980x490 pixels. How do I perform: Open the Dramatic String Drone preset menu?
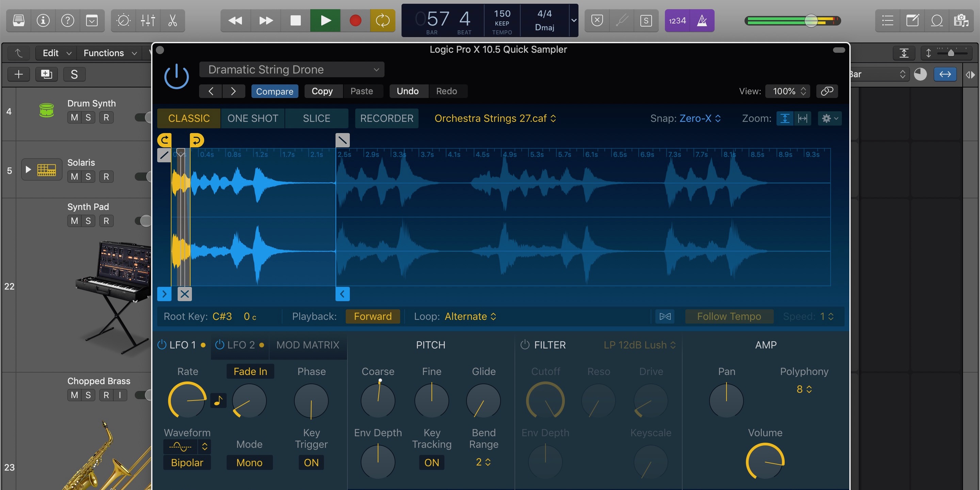pyautogui.click(x=291, y=69)
